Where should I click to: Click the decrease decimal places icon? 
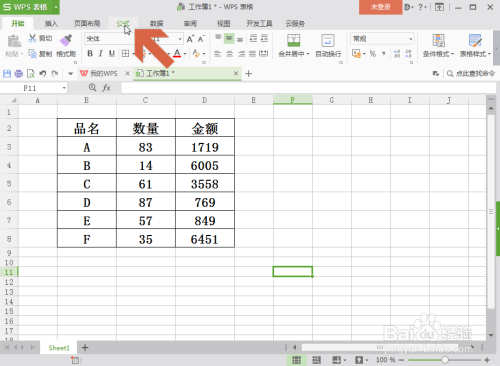[409, 54]
